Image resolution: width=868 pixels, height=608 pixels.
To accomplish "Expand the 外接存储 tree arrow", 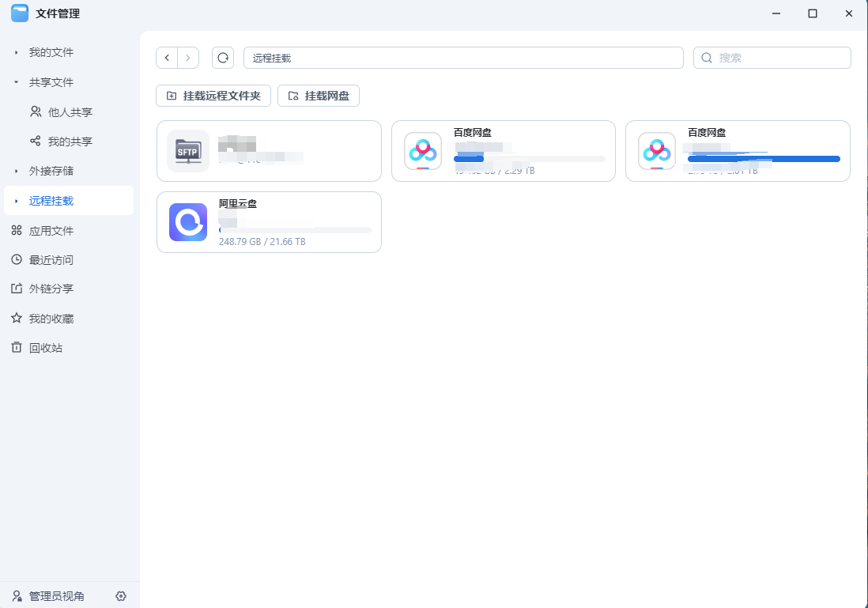I will tap(16, 171).
